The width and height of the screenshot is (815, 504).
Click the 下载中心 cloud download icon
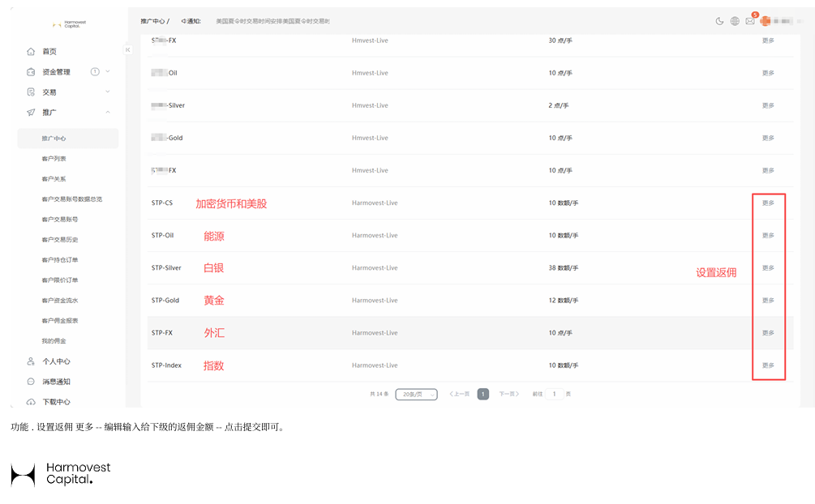(x=31, y=402)
